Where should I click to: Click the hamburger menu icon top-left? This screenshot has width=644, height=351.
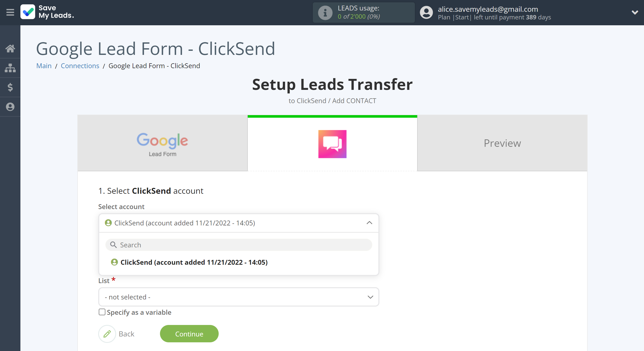coord(10,12)
